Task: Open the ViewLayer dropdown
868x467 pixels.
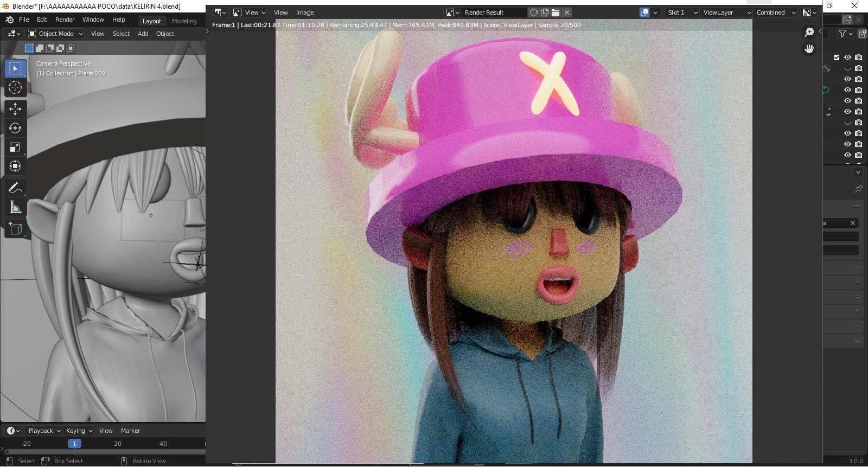Action: point(727,12)
